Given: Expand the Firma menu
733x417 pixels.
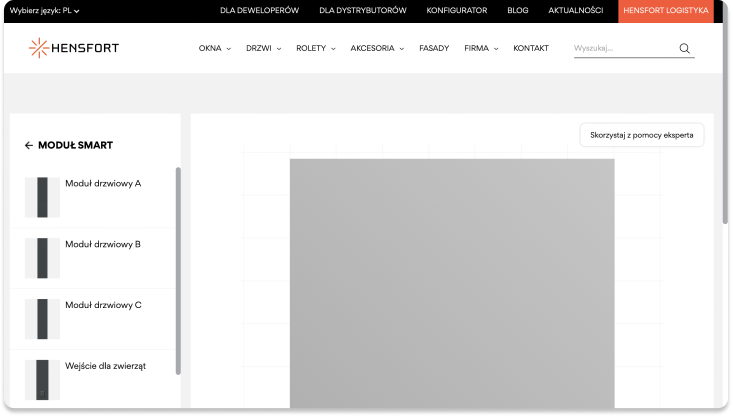Looking at the screenshot, I should 481,48.
